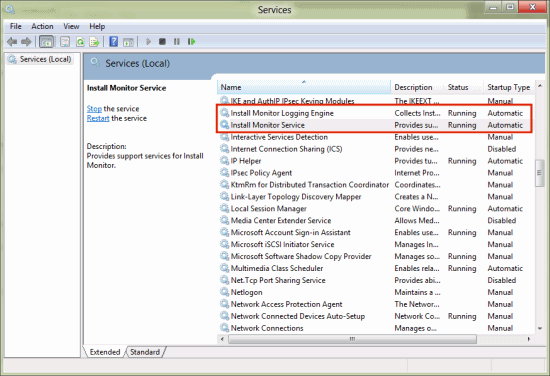Select IKE and AuthIP IPsec Keying Modules
The image size is (550, 376).
[x=292, y=101]
